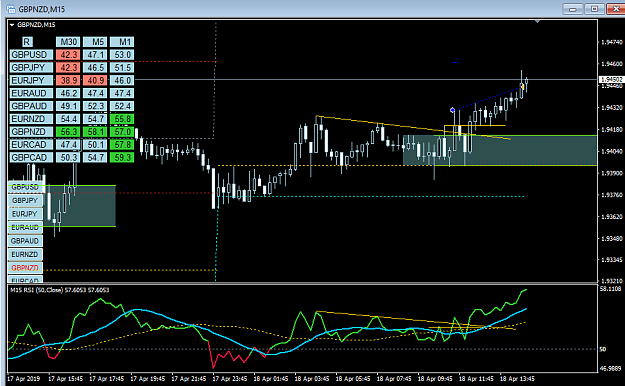Click GBPUSD M5 value 47.1

(95, 55)
